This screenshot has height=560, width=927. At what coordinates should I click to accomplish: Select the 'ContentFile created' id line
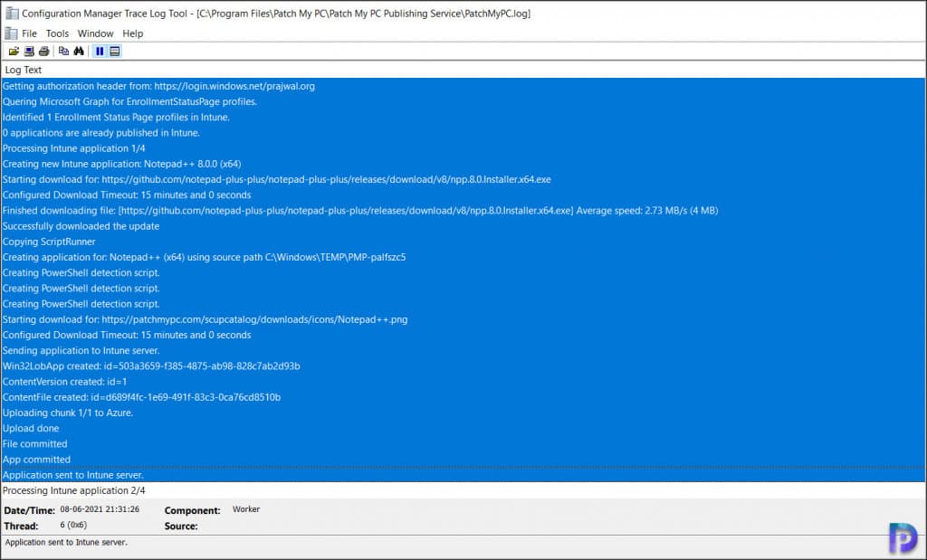coord(463,397)
